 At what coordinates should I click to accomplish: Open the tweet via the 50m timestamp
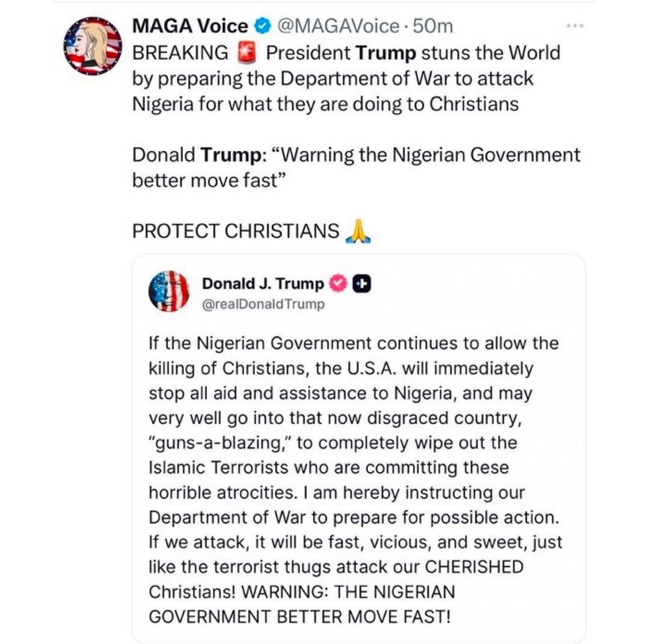click(431, 25)
